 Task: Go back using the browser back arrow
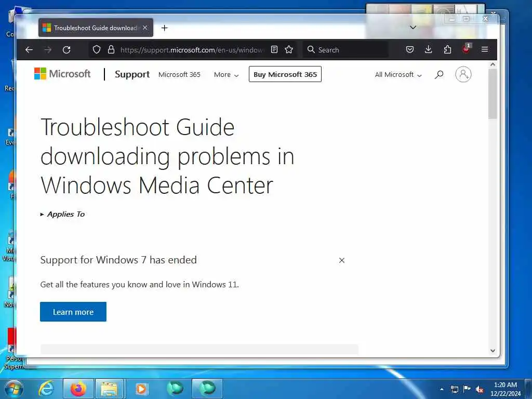pos(29,50)
